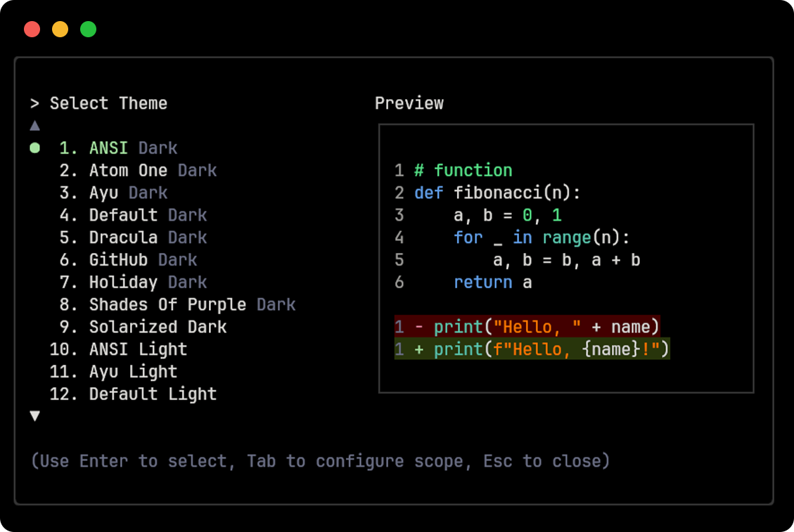This screenshot has width=794, height=532.
Task: Click the green selection bullet beside ANSI Dark
Action: click(35, 148)
